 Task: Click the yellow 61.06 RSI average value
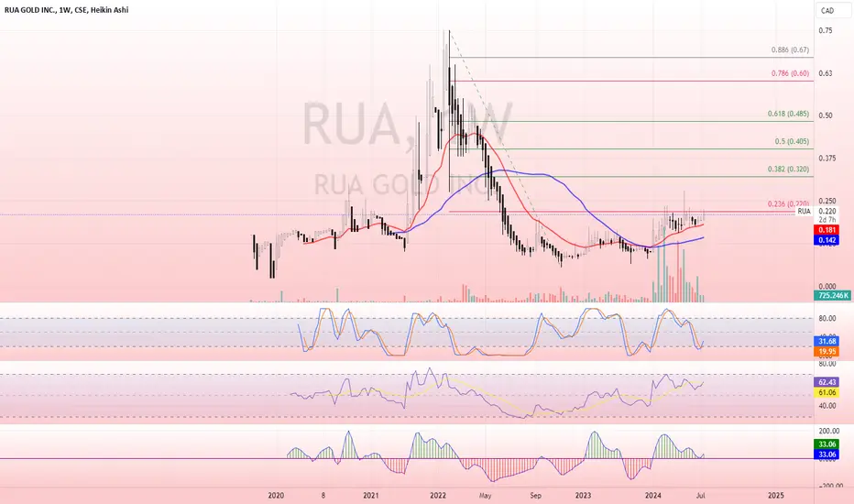[827, 392]
